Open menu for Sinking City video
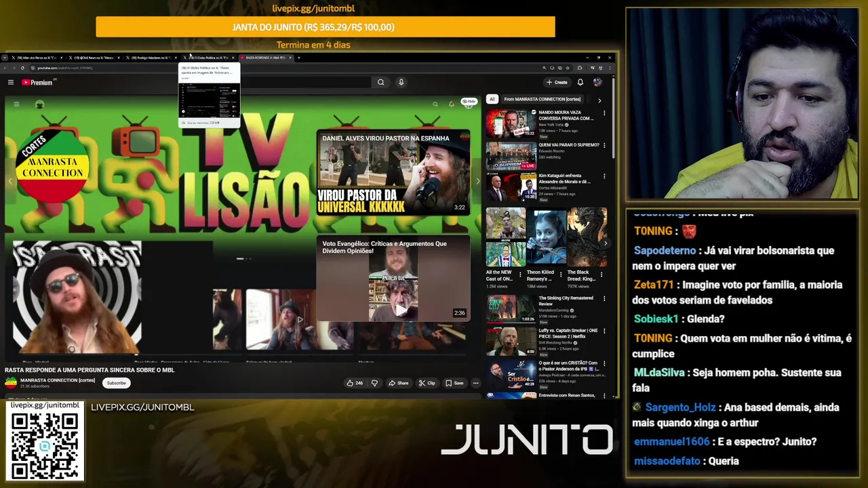The image size is (868, 488). (604, 299)
